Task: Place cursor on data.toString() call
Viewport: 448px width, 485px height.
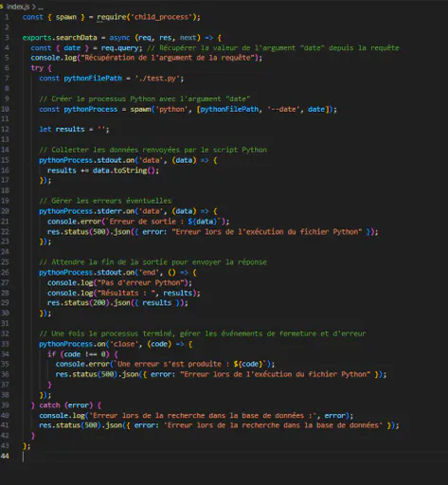Action: tap(125, 171)
